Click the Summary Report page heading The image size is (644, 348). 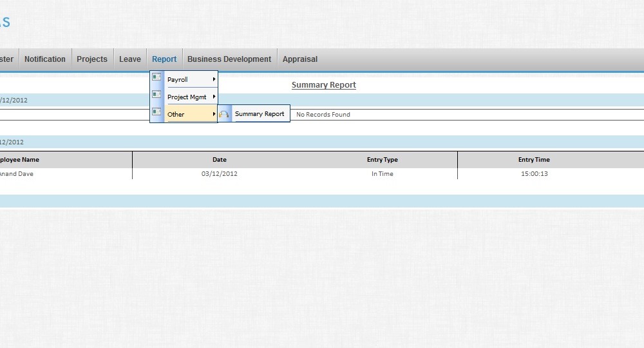323,85
